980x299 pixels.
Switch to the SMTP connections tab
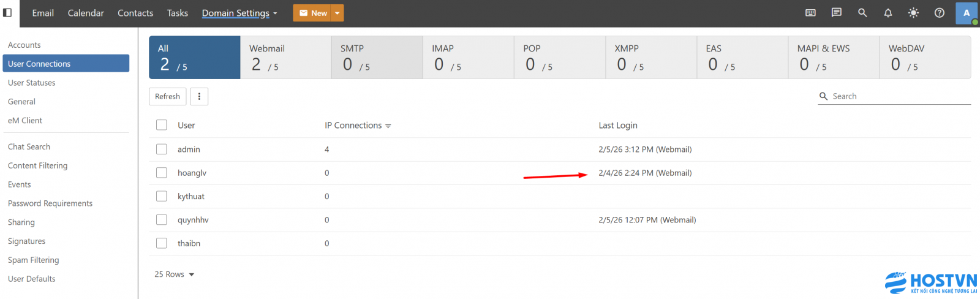377,57
